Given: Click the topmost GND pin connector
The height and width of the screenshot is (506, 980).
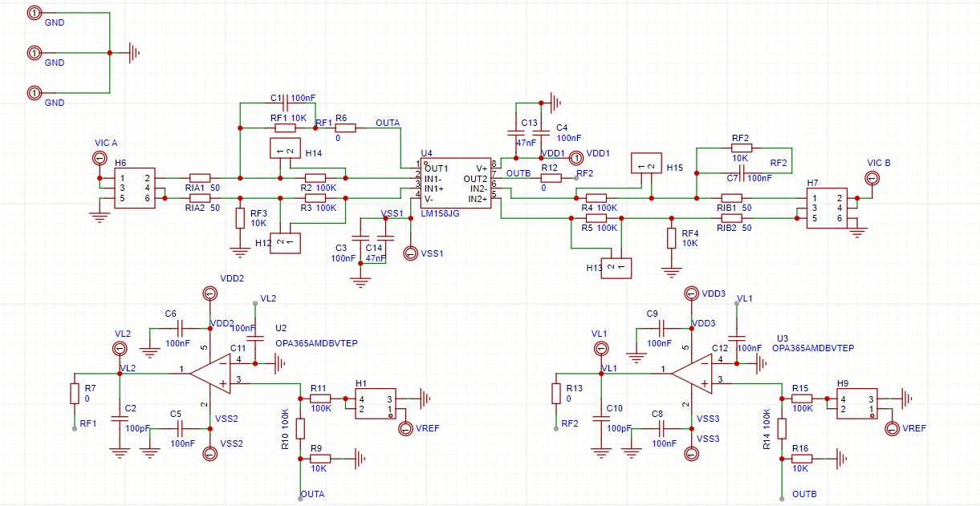Looking at the screenshot, I should click(33, 12).
